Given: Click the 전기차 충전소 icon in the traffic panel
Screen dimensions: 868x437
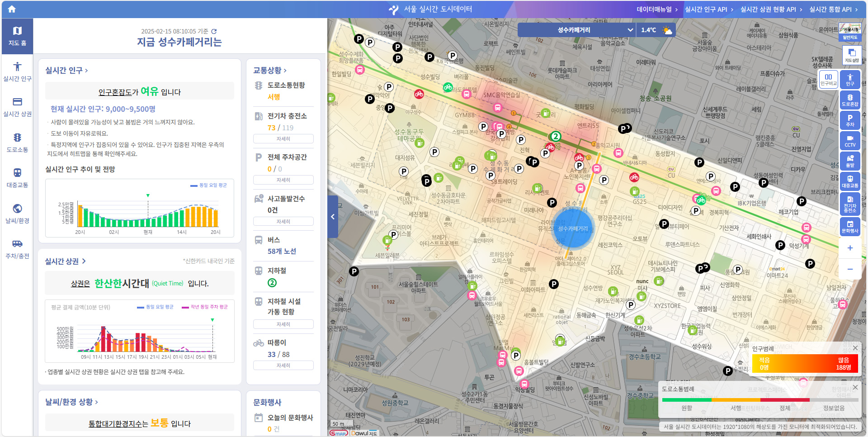Looking at the screenshot, I should pyautogui.click(x=259, y=116).
